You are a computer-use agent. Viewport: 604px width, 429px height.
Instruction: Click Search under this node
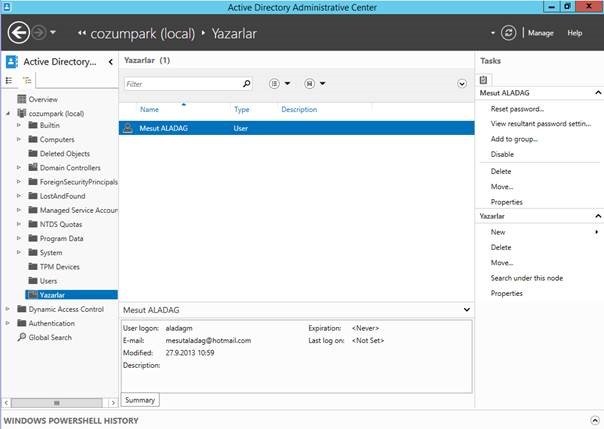click(x=527, y=278)
